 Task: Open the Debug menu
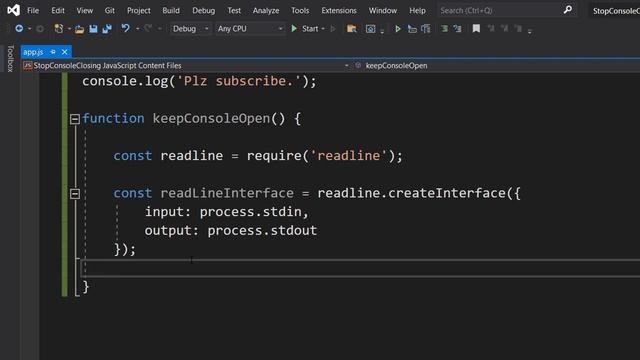click(x=203, y=11)
